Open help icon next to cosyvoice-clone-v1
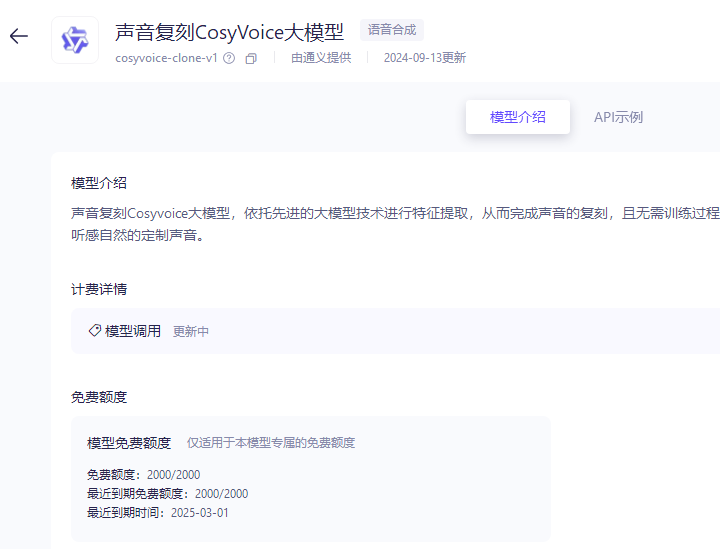 (229, 58)
